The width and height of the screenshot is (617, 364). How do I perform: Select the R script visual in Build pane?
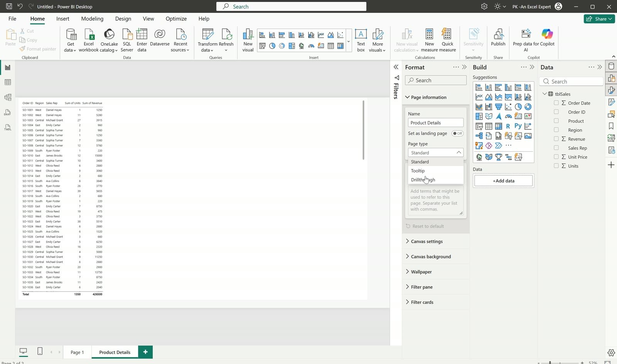click(x=508, y=126)
